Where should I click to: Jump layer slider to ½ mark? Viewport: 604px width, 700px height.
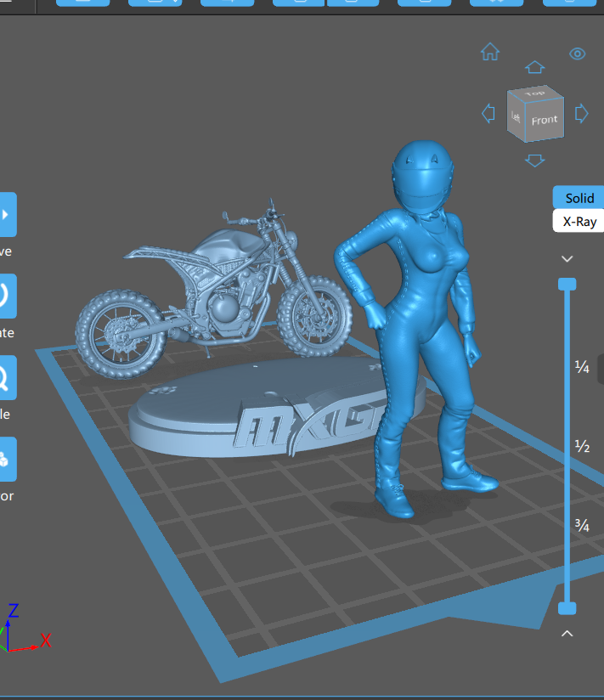(582, 445)
